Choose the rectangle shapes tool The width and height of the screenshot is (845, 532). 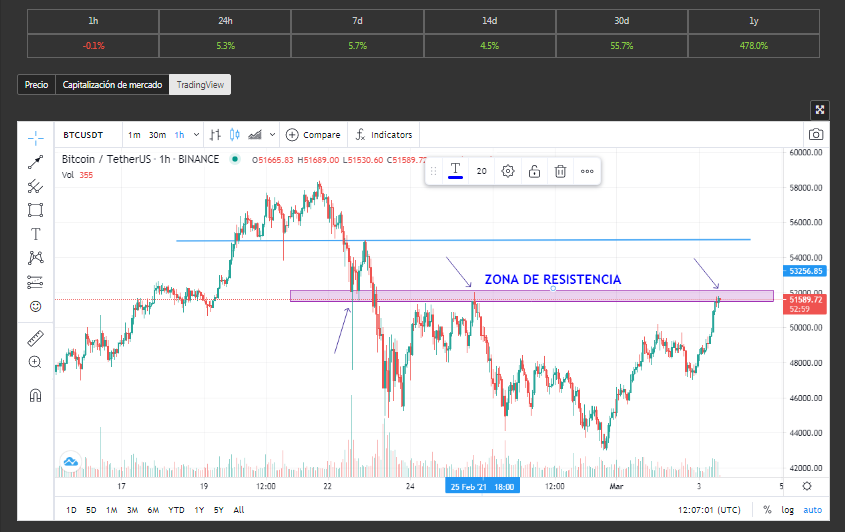tap(36, 210)
